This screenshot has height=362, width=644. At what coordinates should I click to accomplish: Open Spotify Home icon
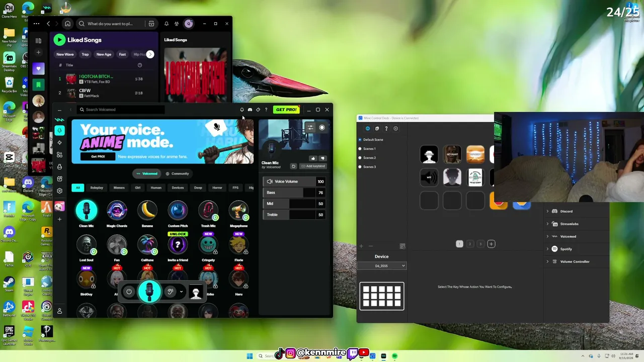click(67, 24)
